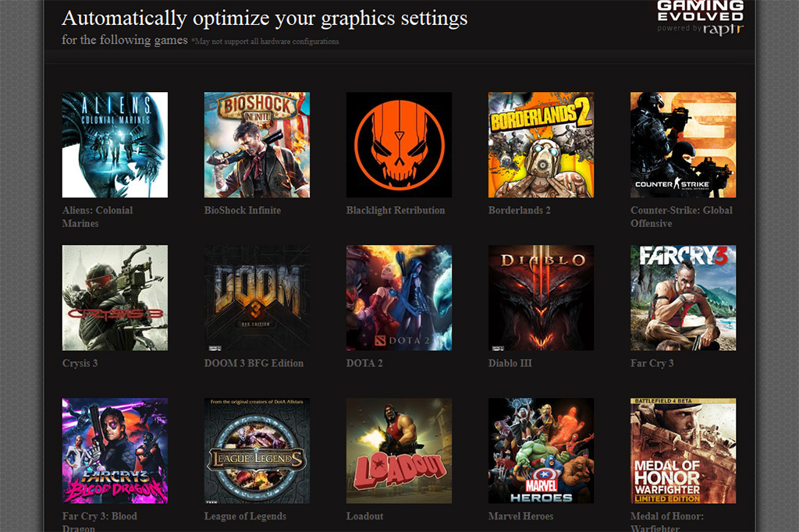The image size is (799, 532).
Task: Click the hardware configurations disclaimer note
Action: click(x=265, y=41)
